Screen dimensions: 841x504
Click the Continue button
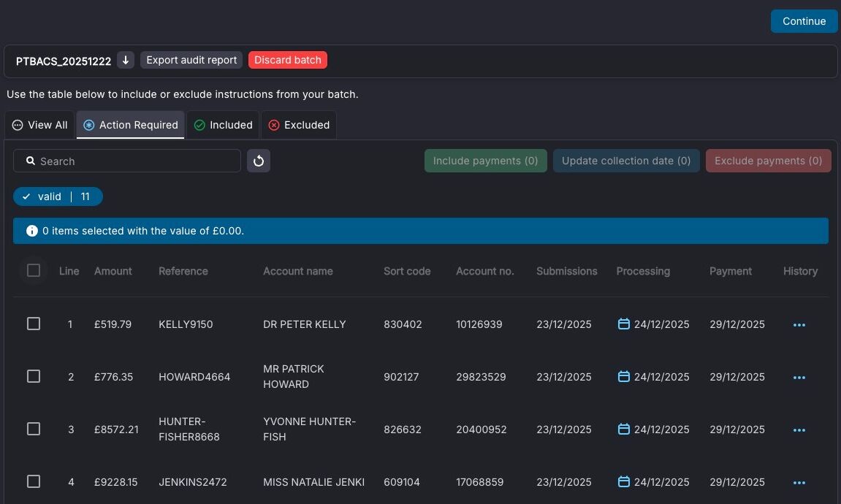(x=804, y=21)
